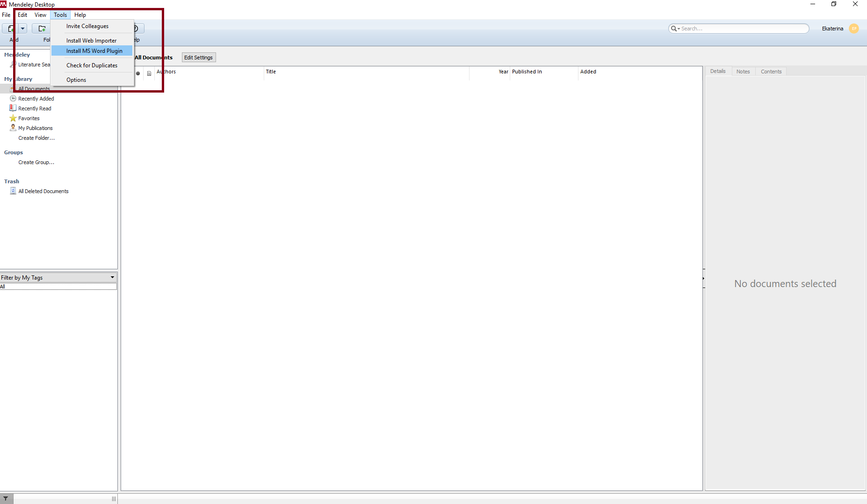Open the Recently Added list
This screenshot has width=867, height=504.
coord(36,99)
